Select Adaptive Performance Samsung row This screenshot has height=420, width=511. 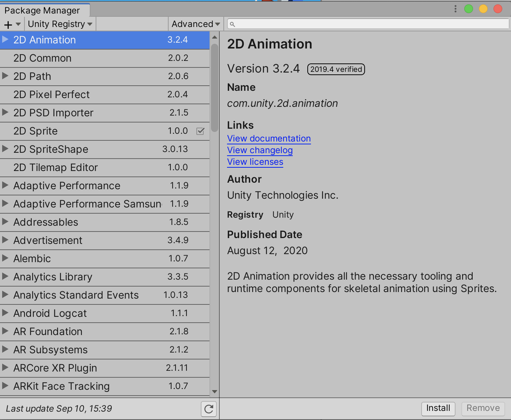tap(105, 204)
